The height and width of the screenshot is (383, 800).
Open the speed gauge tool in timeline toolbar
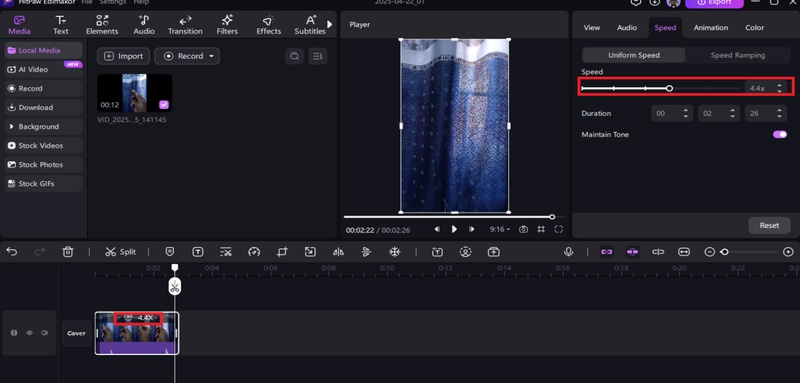pos(254,252)
